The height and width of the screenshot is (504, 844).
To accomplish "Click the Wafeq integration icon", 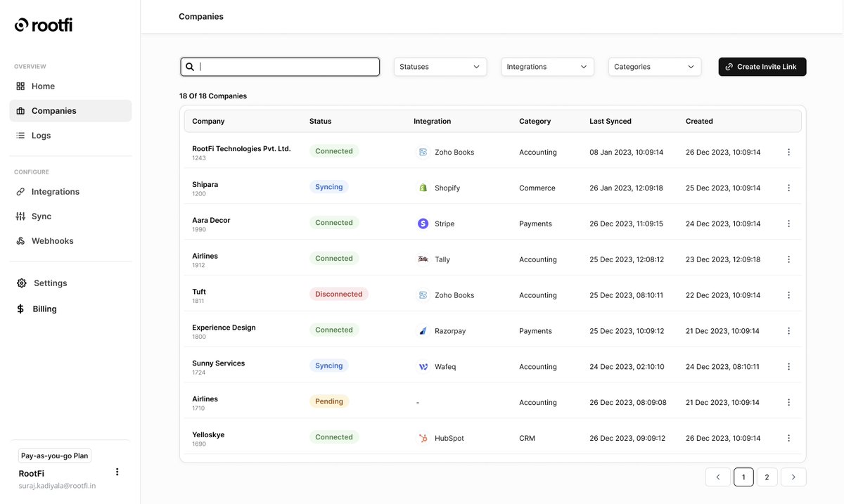I will (423, 366).
